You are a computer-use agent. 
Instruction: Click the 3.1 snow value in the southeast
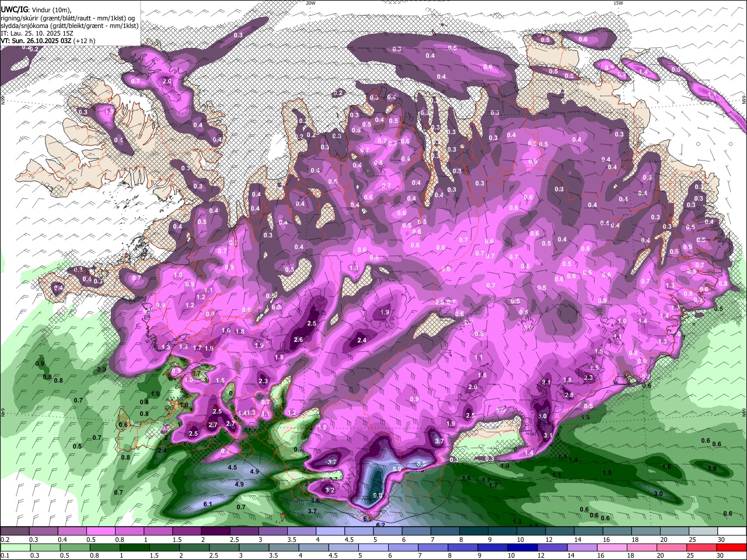548,435
